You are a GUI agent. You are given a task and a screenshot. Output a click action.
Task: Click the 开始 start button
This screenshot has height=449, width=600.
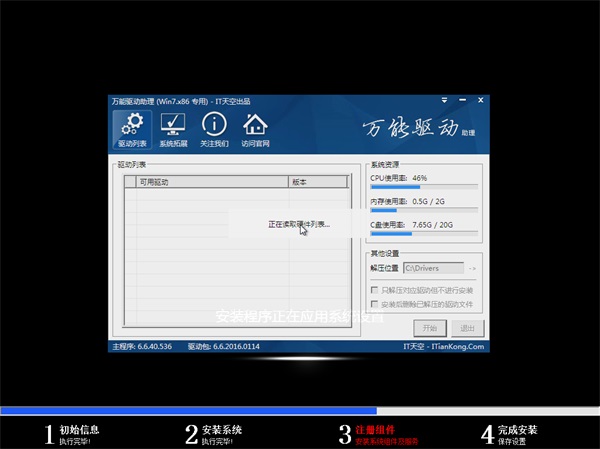coord(429,328)
